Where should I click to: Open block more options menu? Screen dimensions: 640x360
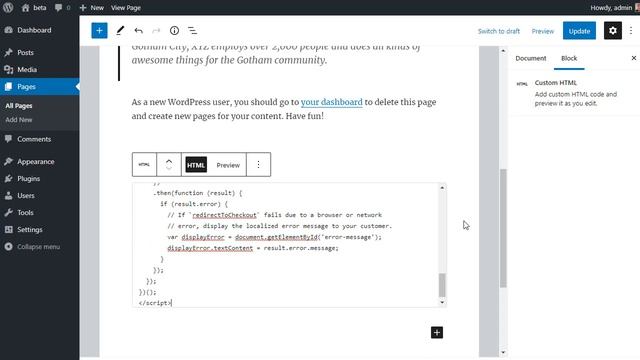pos(258,164)
